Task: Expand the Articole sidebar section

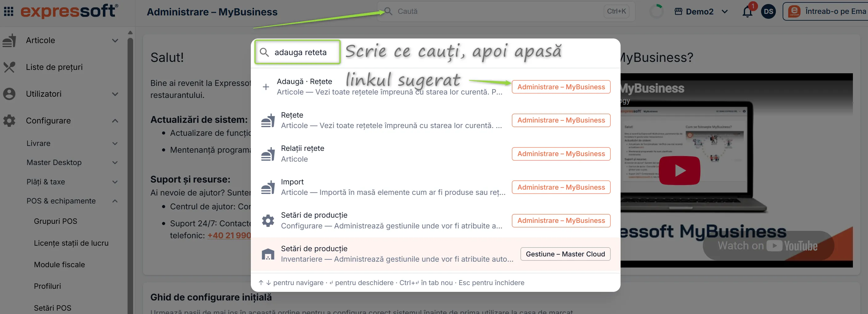Action: (x=115, y=40)
